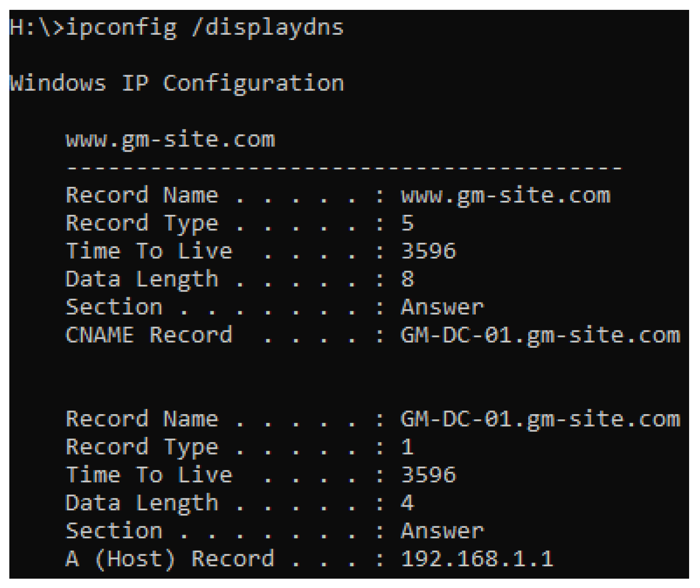The image size is (700, 588).
Task: Click the Record Type value '5'
Action: (x=407, y=223)
